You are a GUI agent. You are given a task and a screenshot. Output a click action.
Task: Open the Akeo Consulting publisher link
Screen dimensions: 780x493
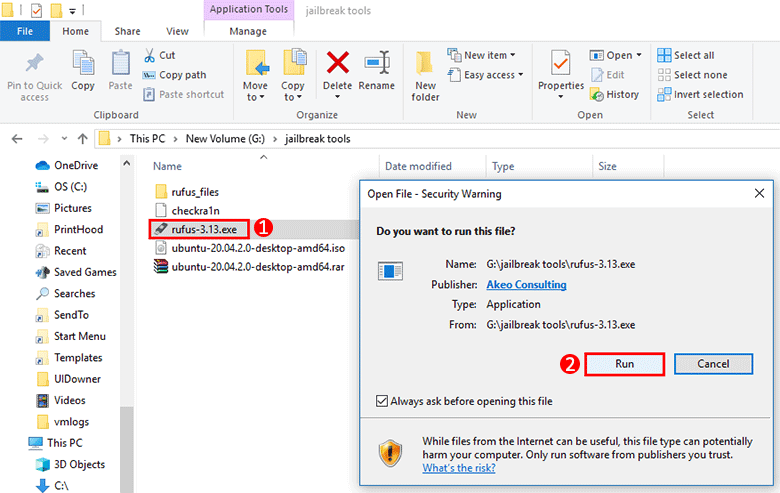(526, 285)
